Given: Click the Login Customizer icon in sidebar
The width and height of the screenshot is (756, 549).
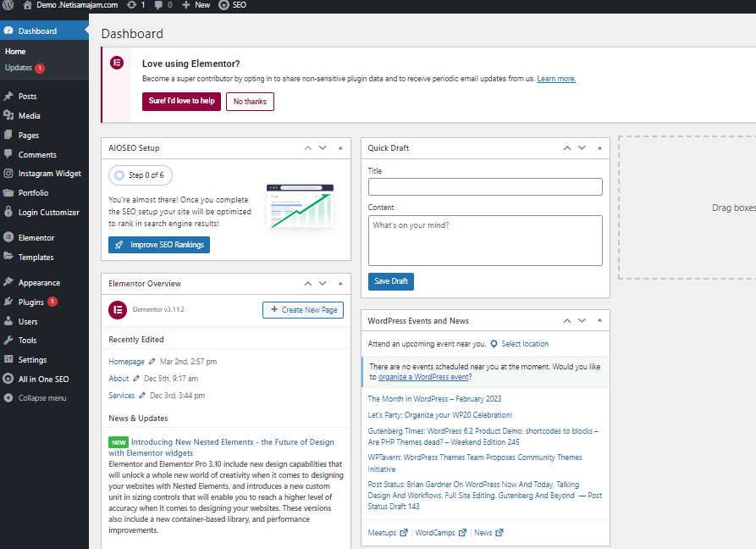Looking at the screenshot, I should point(8,211).
